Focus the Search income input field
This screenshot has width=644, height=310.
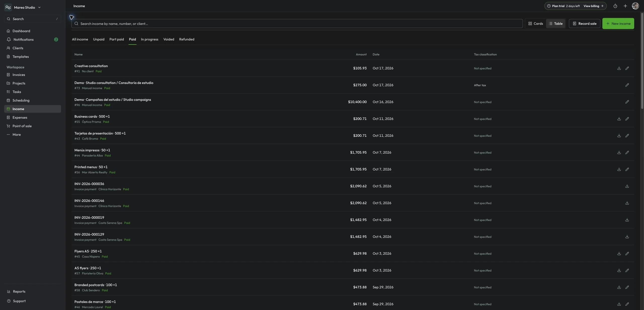click(x=297, y=24)
